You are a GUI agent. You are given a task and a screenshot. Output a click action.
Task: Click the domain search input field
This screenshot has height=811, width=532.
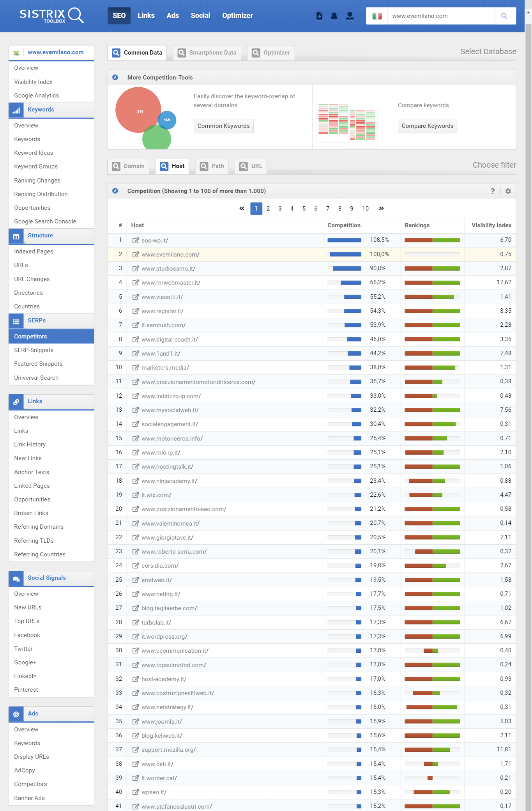[441, 16]
